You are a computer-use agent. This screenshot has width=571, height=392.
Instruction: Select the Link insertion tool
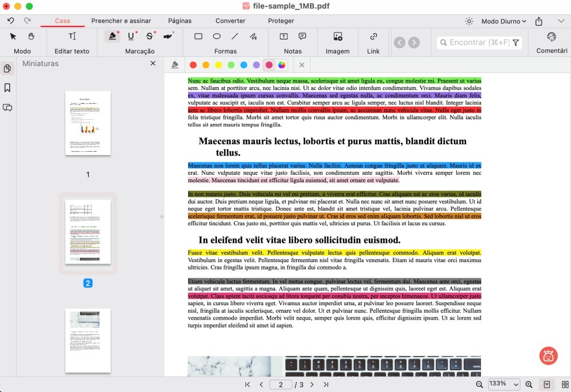pos(373,37)
